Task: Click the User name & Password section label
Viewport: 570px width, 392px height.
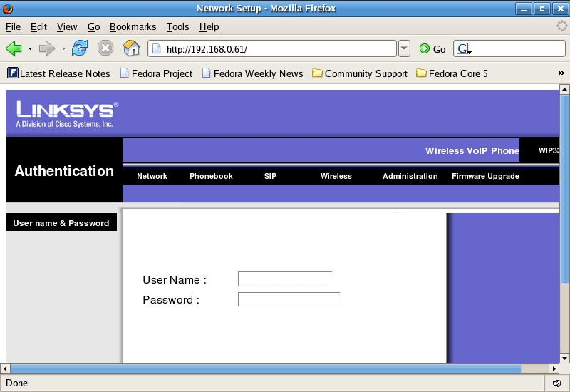Action: pyautogui.click(x=61, y=223)
